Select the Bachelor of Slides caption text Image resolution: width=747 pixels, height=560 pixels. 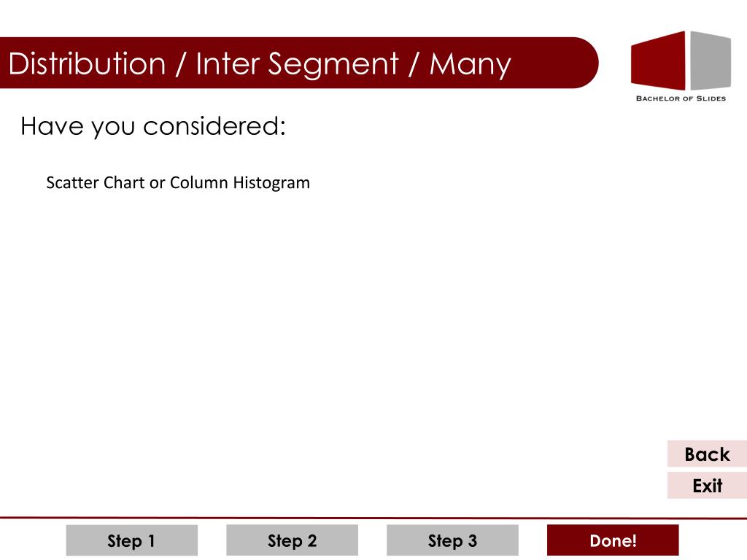coord(681,98)
